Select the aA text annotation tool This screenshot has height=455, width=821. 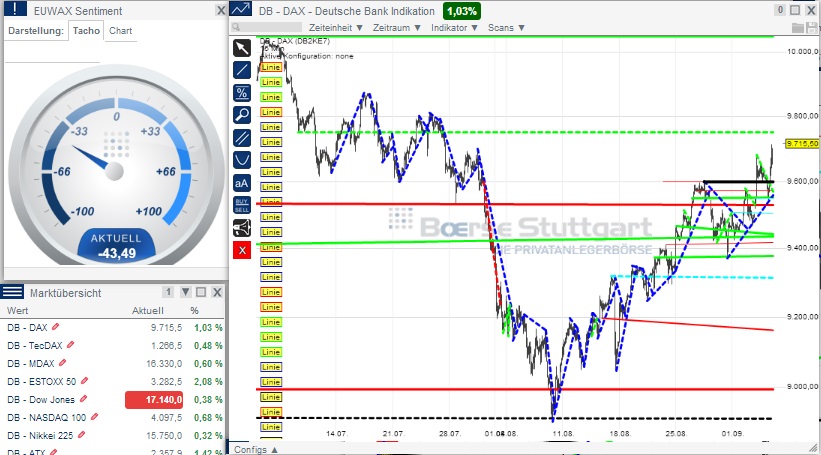click(x=241, y=183)
